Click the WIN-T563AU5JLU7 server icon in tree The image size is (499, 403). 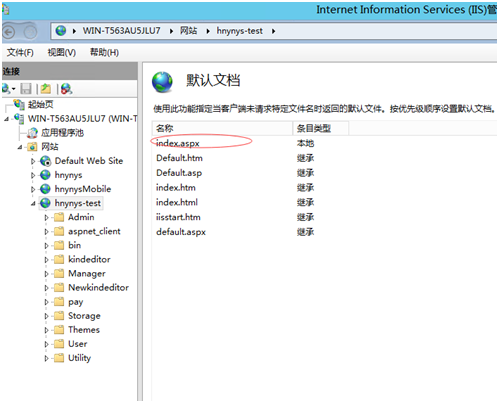(x=19, y=119)
